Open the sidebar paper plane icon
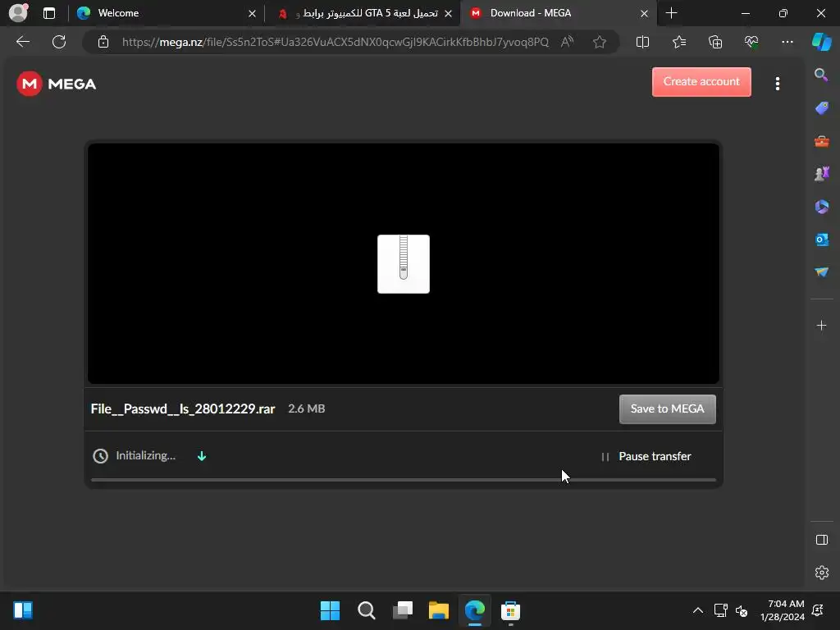 tap(821, 272)
